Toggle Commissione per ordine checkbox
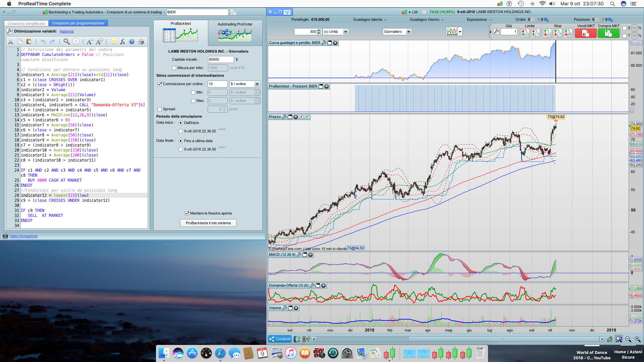The width and height of the screenshot is (644, 362). (160, 84)
